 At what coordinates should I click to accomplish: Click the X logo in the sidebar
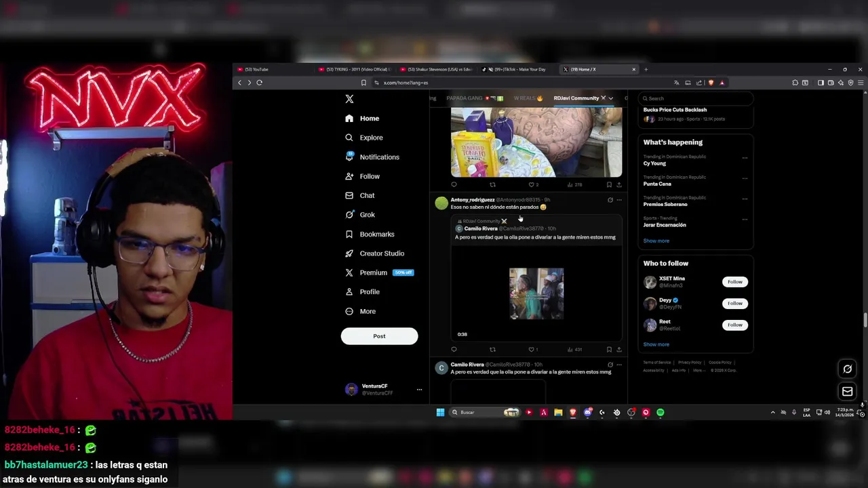coord(349,99)
